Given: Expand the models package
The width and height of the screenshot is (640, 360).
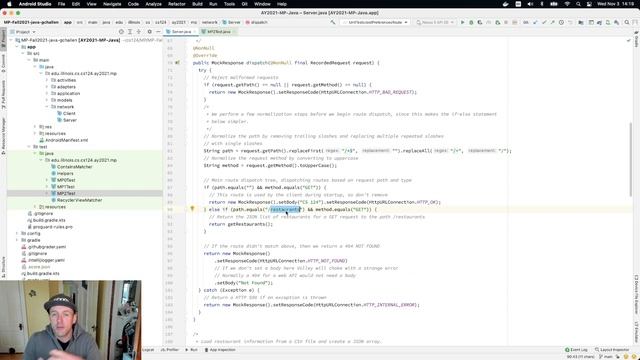Looking at the screenshot, I should click(47, 100).
